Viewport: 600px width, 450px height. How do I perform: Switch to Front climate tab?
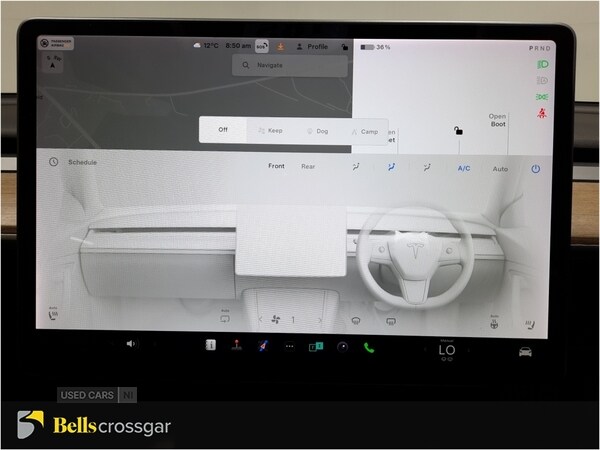[276, 166]
